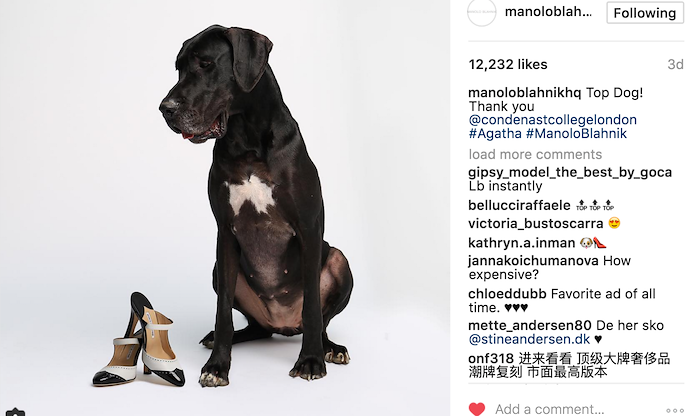Open victoria_bustoscarra profile
This screenshot has height=416, width=700.
[x=536, y=224]
